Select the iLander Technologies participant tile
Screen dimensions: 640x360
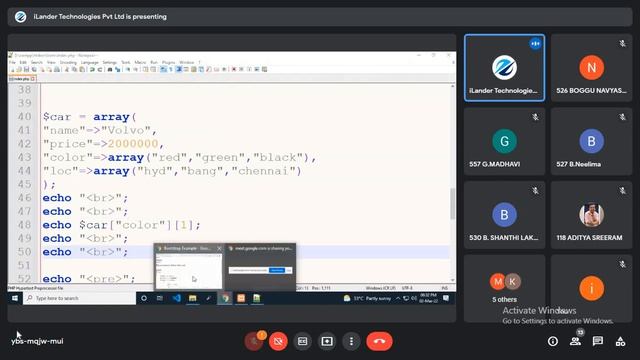click(504, 68)
